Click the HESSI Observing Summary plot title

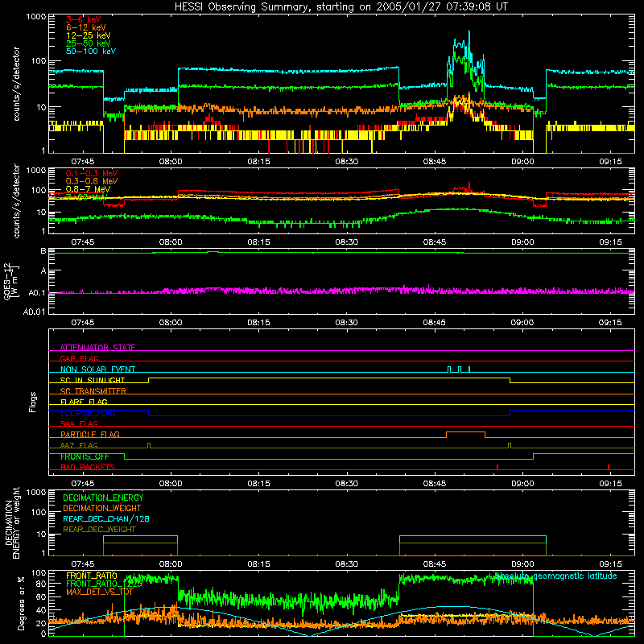click(x=341, y=7)
